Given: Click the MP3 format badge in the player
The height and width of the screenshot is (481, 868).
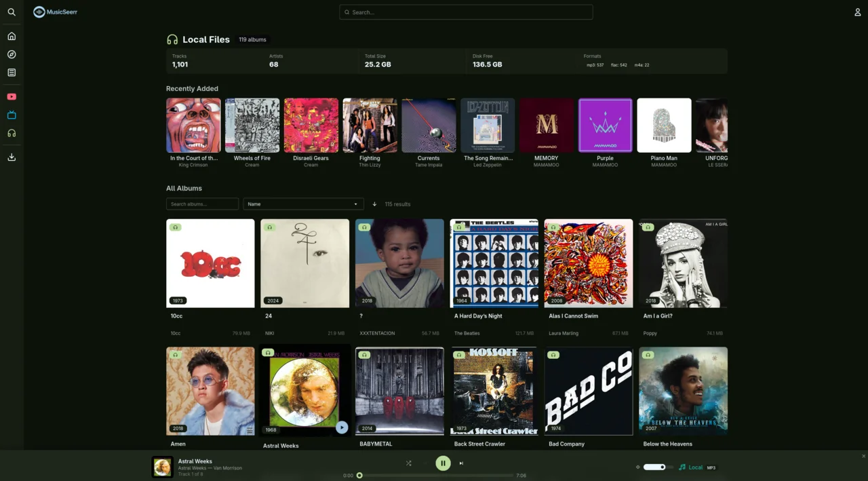Looking at the screenshot, I should [713, 467].
